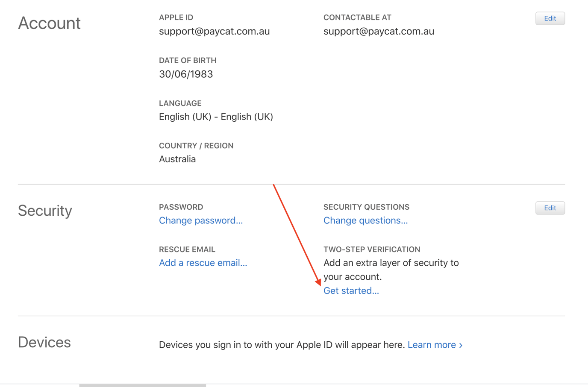The image size is (588, 387).
Task: Click the Edit button beside Account
Action: coord(550,18)
